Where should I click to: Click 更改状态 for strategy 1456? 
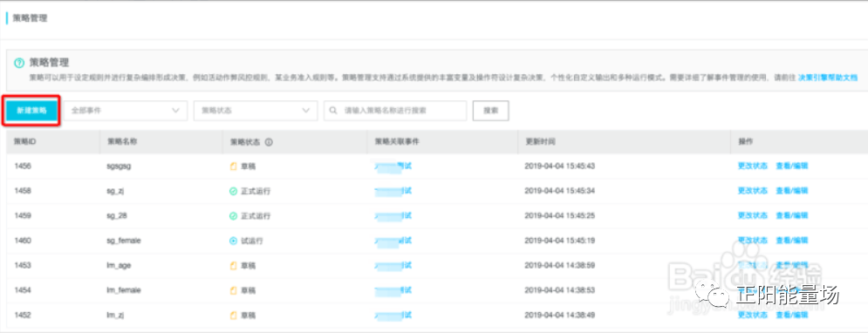[752, 166]
